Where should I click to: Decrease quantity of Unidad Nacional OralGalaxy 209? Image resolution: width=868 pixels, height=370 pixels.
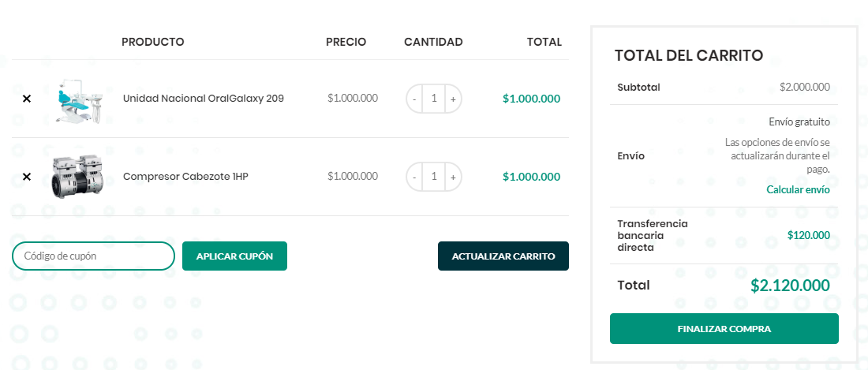(414, 99)
